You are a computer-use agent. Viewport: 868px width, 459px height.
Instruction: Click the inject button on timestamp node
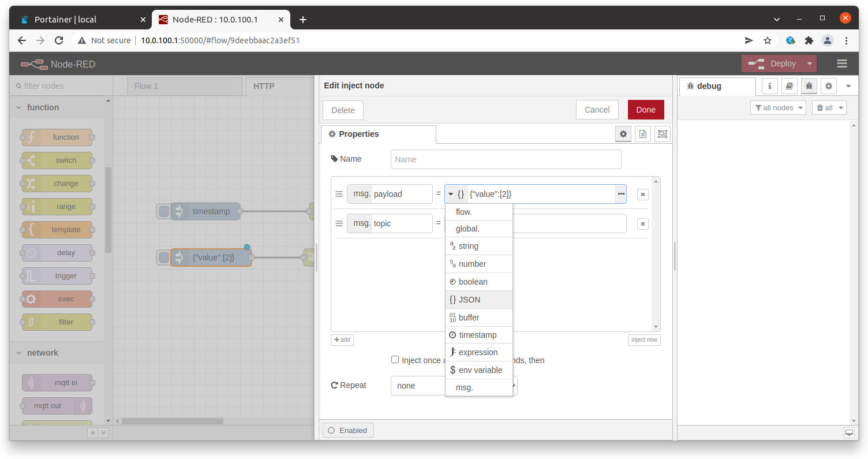[164, 211]
